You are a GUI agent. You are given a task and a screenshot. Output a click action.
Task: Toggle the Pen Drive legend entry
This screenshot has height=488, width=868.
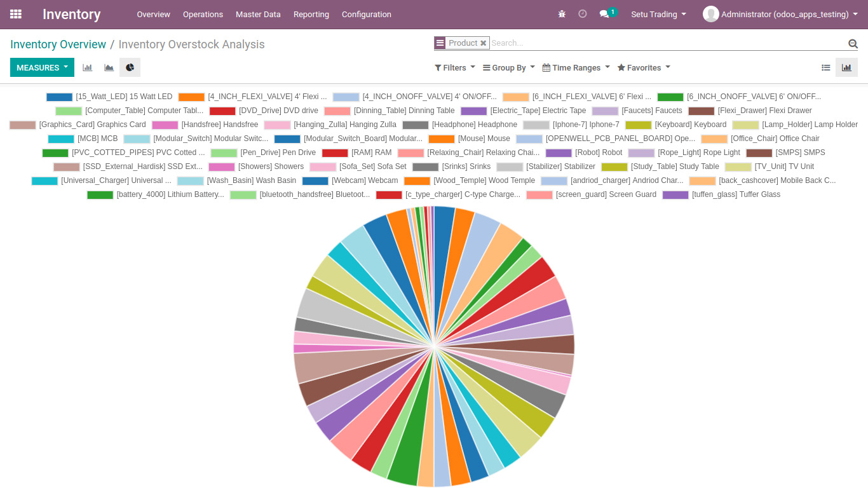pos(263,152)
